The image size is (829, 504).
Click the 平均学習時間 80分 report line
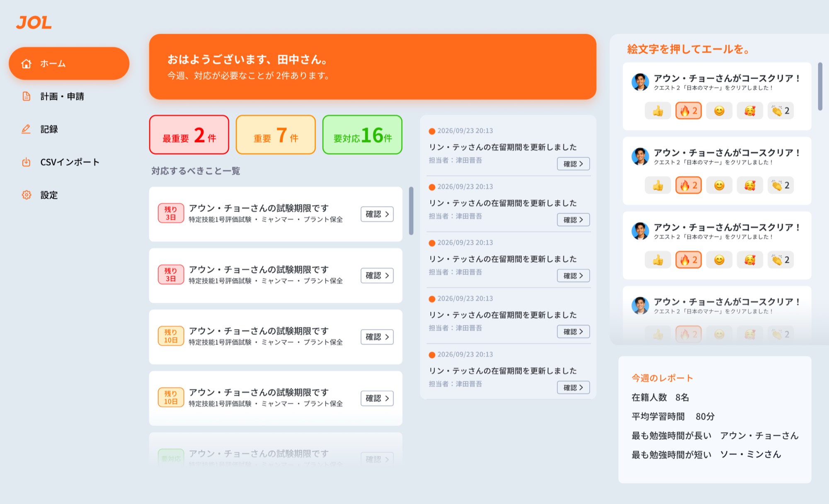(673, 417)
